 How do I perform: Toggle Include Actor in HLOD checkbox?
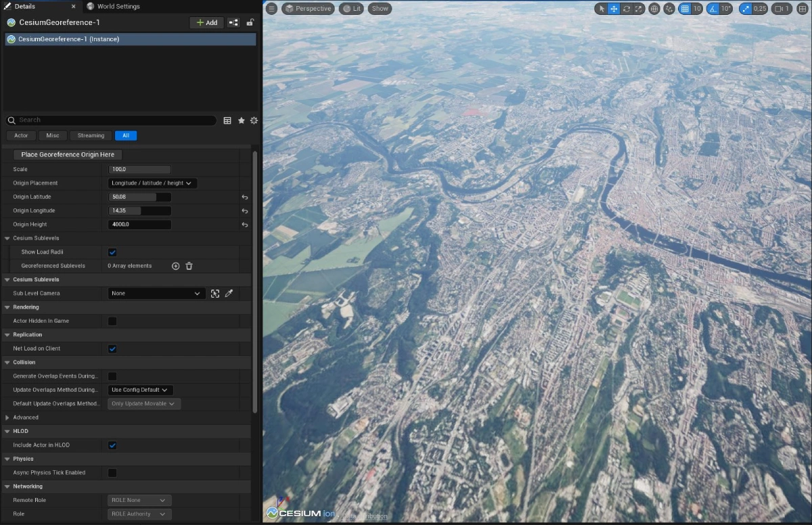pos(112,445)
